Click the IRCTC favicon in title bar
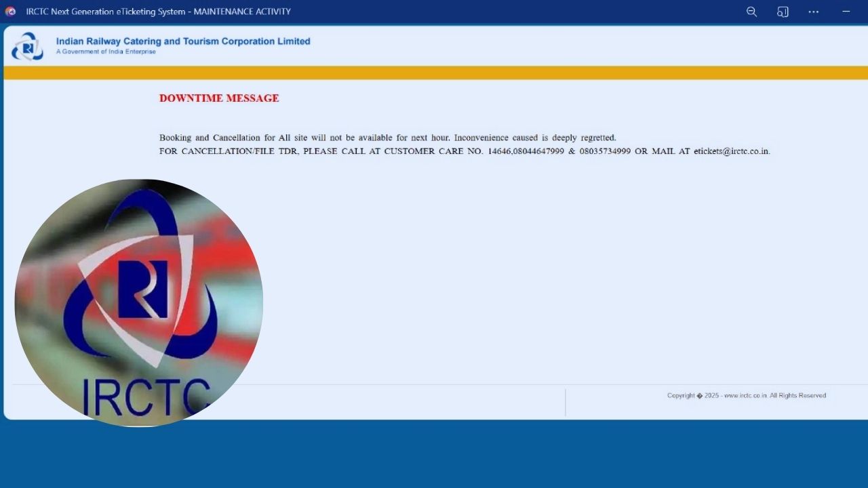This screenshot has width=868, height=488. coord(10,12)
